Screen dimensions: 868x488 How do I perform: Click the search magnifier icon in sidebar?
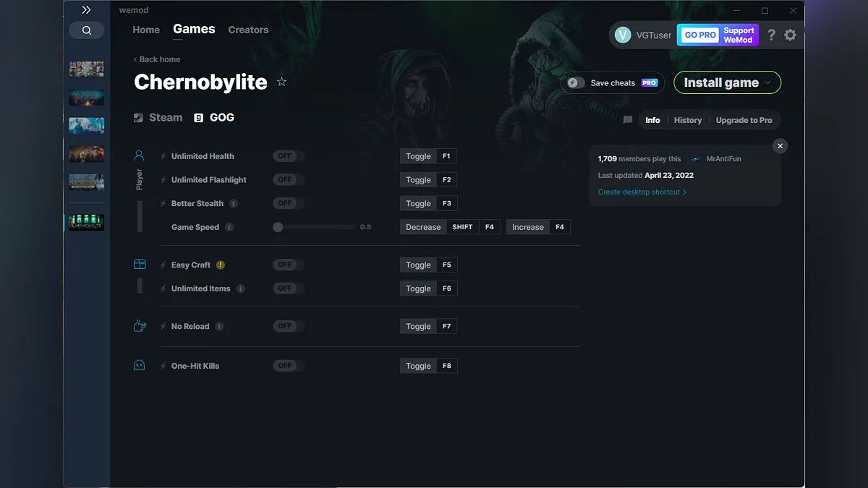(87, 30)
